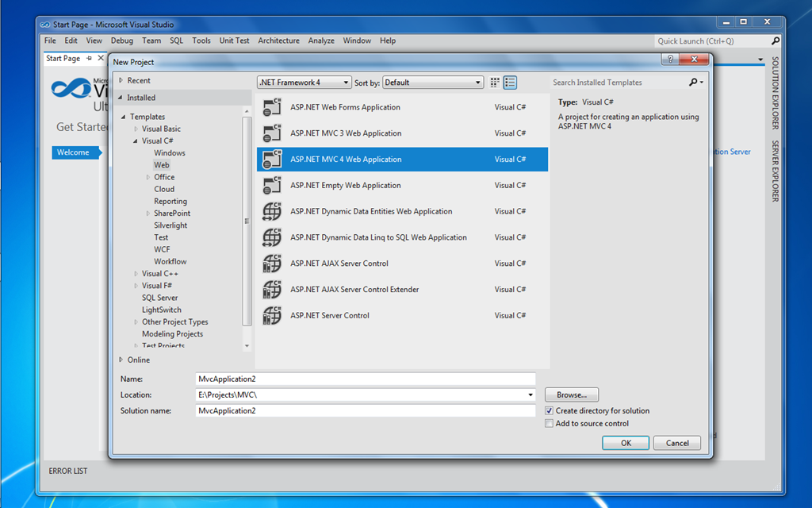The width and height of the screenshot is (812, 508).
Task: Expand the Office tree node
Action: [148, 177]
